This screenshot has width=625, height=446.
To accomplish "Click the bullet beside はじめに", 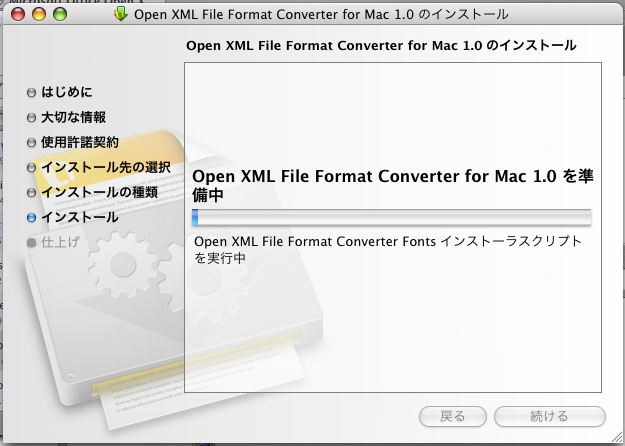I will pyautogui.click(x=31, y=93).
